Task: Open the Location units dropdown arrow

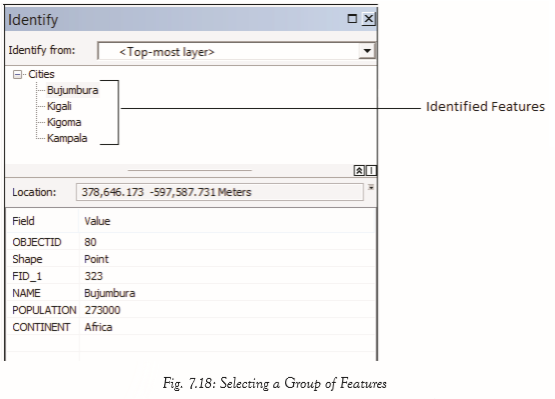Action: point(371,187)
